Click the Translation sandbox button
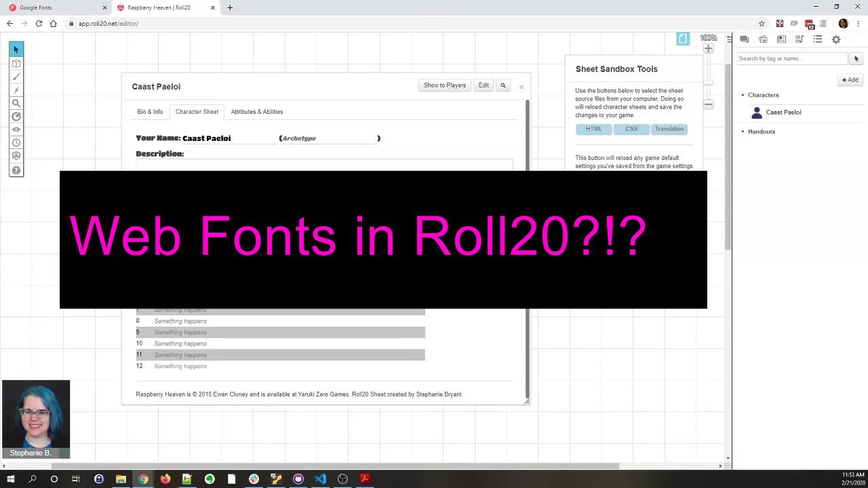Screen dimensions: 868x488 click(669, 129)
